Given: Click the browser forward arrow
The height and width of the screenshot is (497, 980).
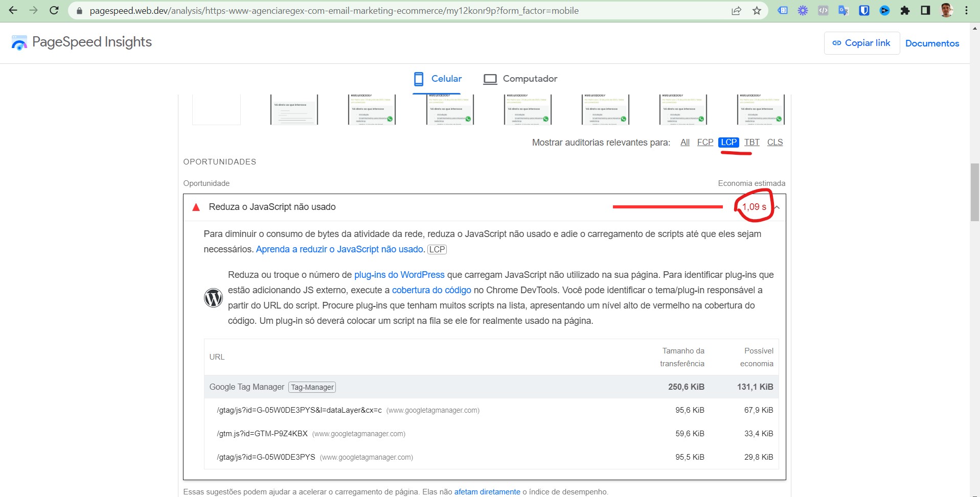Looking at the screenshot, I should coord(34,10).
